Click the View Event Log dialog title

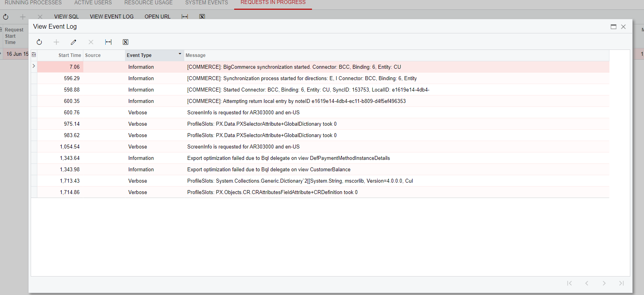(x=55, y=27)
